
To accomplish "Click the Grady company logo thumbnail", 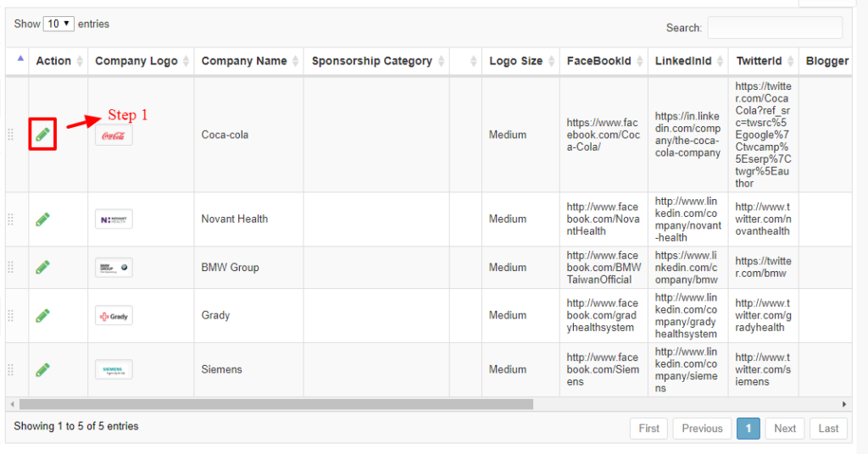I will pyautogui.click(x=114, y=316).
